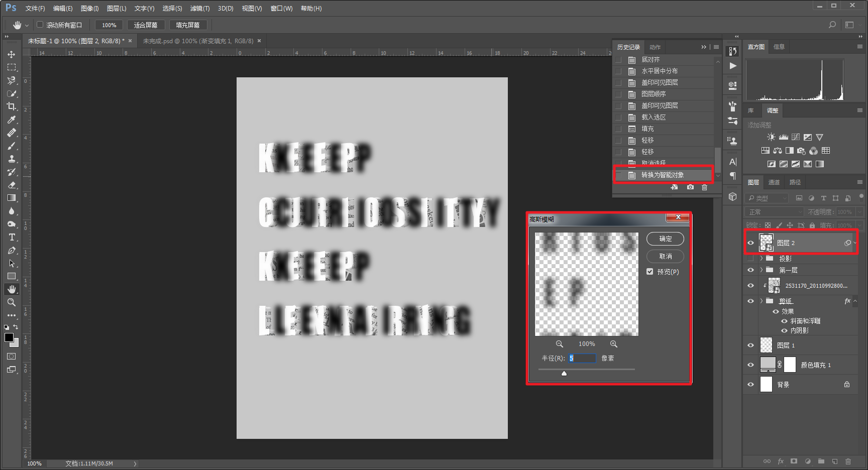The image size is (868, 470).
Task: Click the radius input field
Action: (582, 358)
